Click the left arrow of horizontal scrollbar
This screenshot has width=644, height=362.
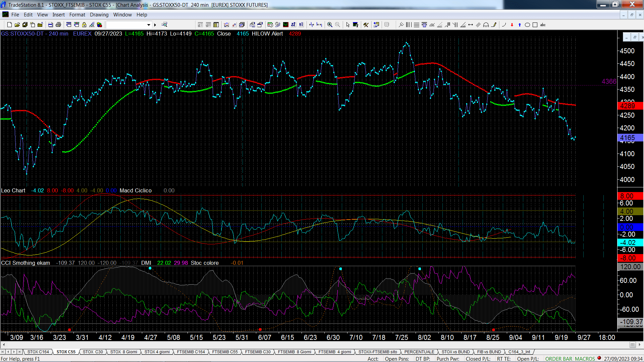pyautogui.click(x=4, y=345)
